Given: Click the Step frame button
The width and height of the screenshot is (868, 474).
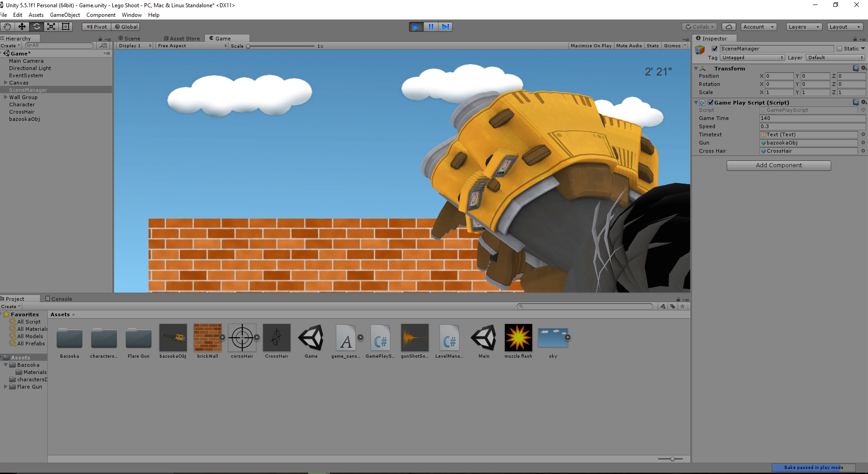Looking at the screenshot, I should (x=445, y=27).
